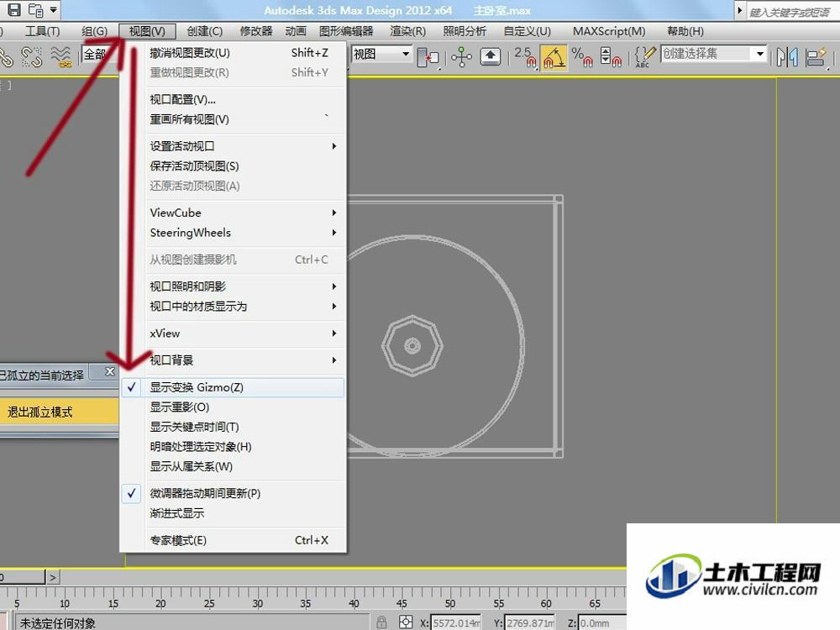Toggle the Percent Snap icon
Screen dimensions: 840x630
click(x=582, y=56)
